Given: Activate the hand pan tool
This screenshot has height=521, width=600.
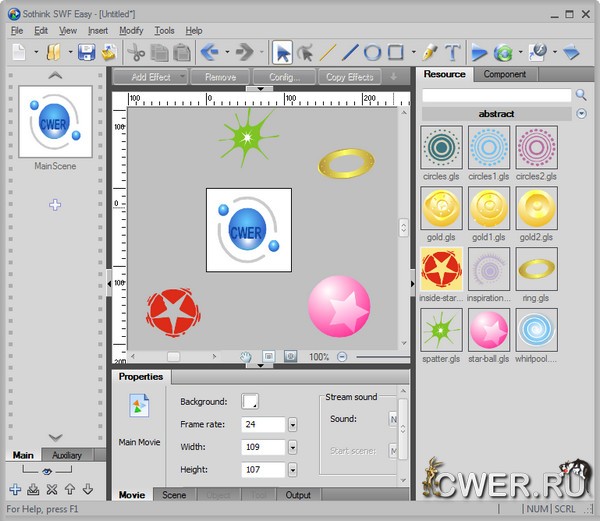Looking at the screenshot, I should coord(247,356).
